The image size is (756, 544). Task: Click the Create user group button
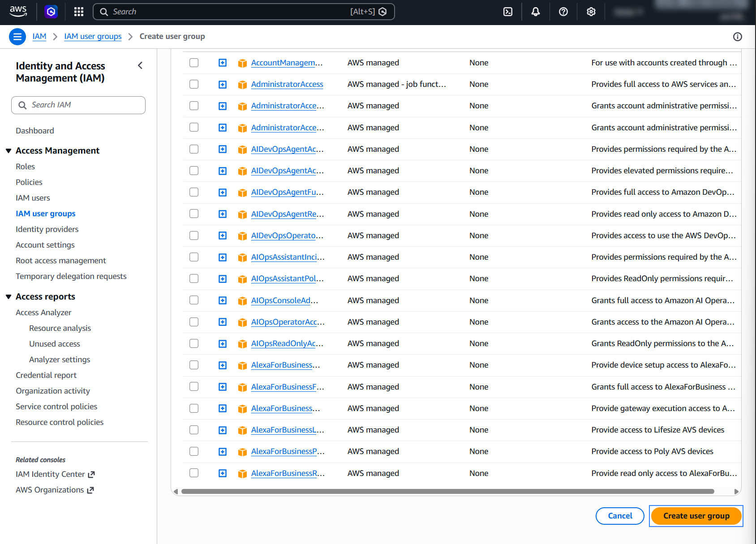coord(696,516)
